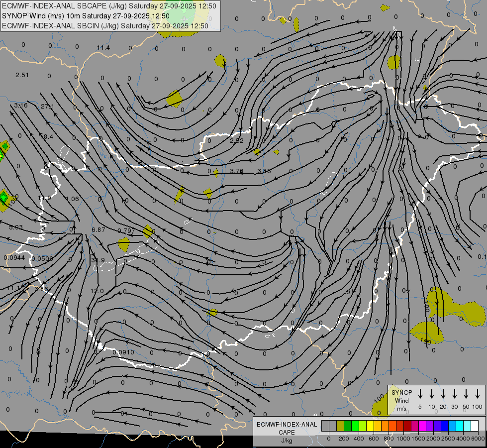This screenshot has width=487, height=448.
Task: Click the 0.0506 value on map
Action: click(42, 259)
